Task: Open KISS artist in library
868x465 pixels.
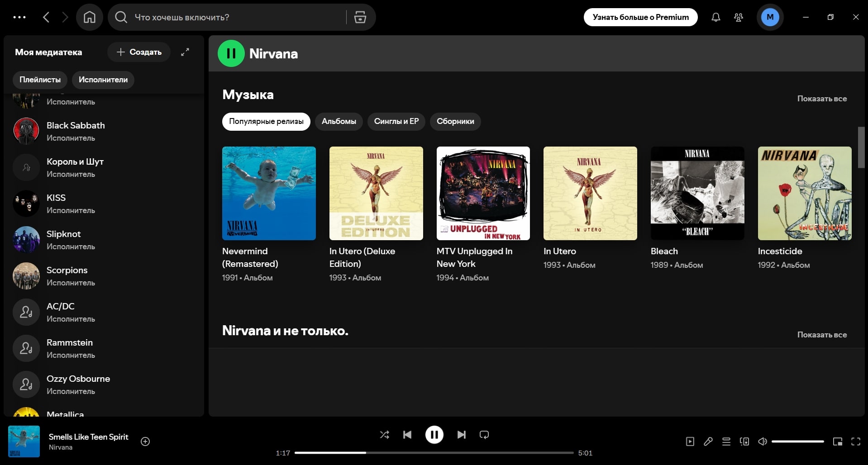Action: point(104,204)
